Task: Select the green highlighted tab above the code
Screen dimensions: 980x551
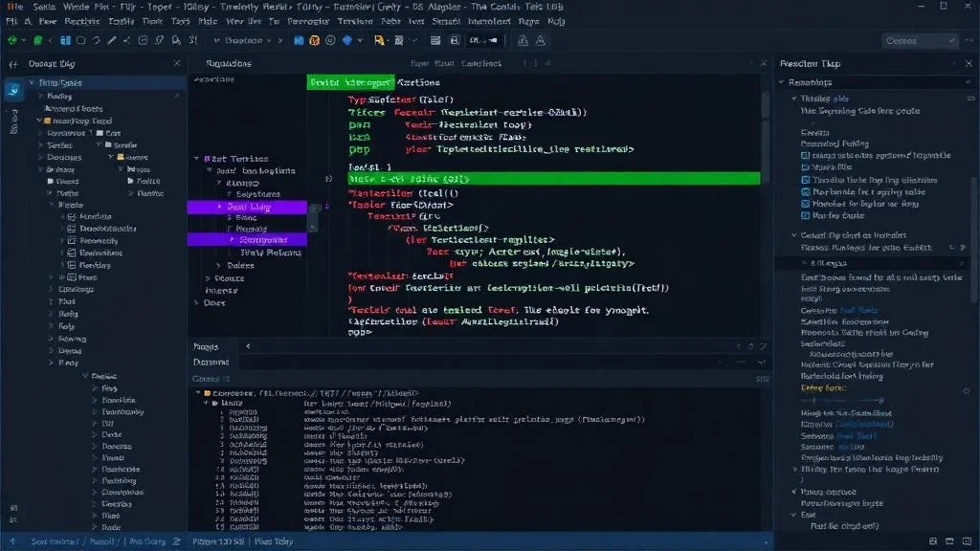Action: [x=350, y=82]
